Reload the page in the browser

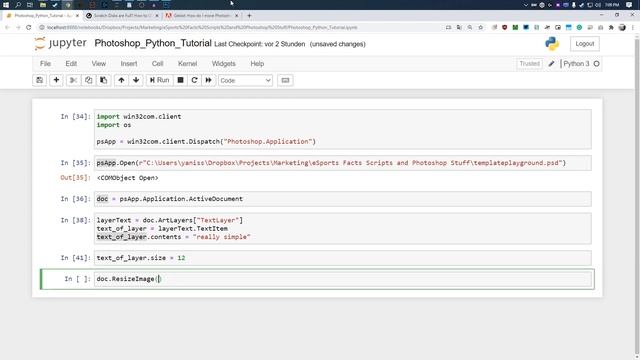[29, 27]
